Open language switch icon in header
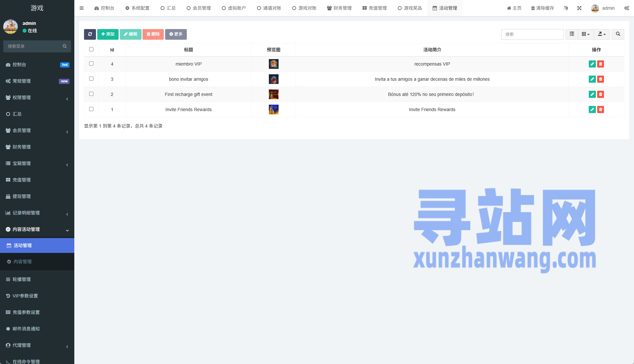 pyautogui.click(x=566, y=8)
